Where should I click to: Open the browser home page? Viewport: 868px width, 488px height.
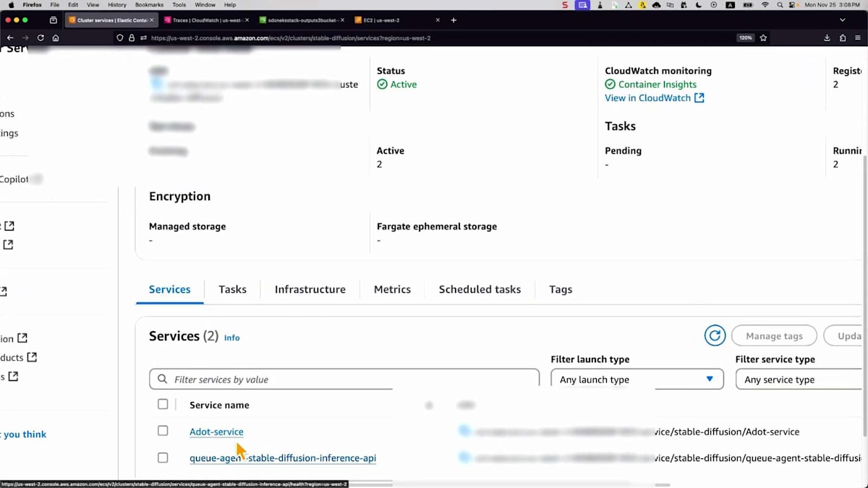[56, 38]
